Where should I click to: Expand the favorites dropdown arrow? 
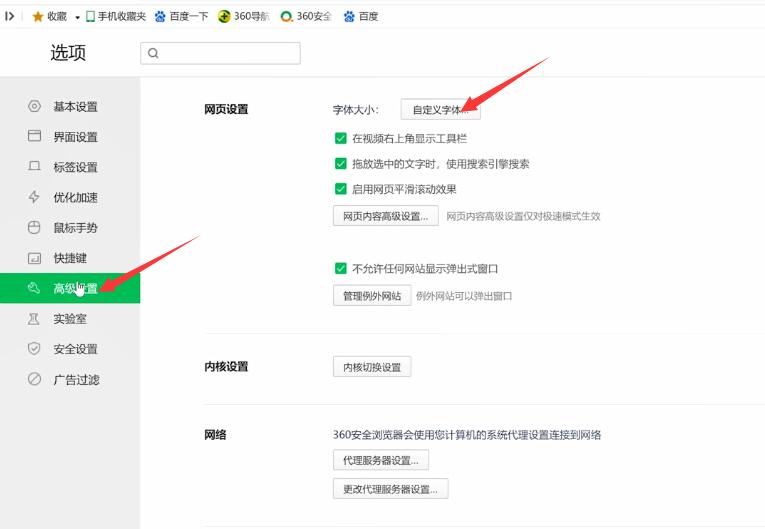77,17
